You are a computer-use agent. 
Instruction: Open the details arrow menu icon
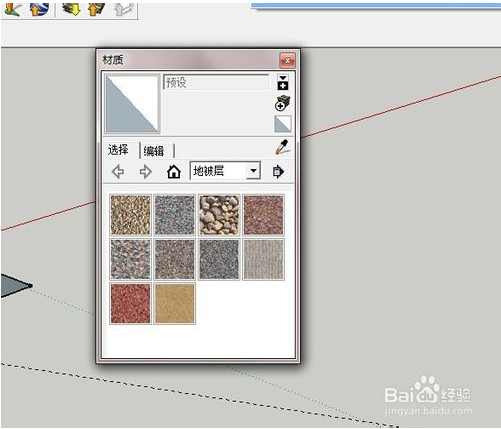[278, 172]
